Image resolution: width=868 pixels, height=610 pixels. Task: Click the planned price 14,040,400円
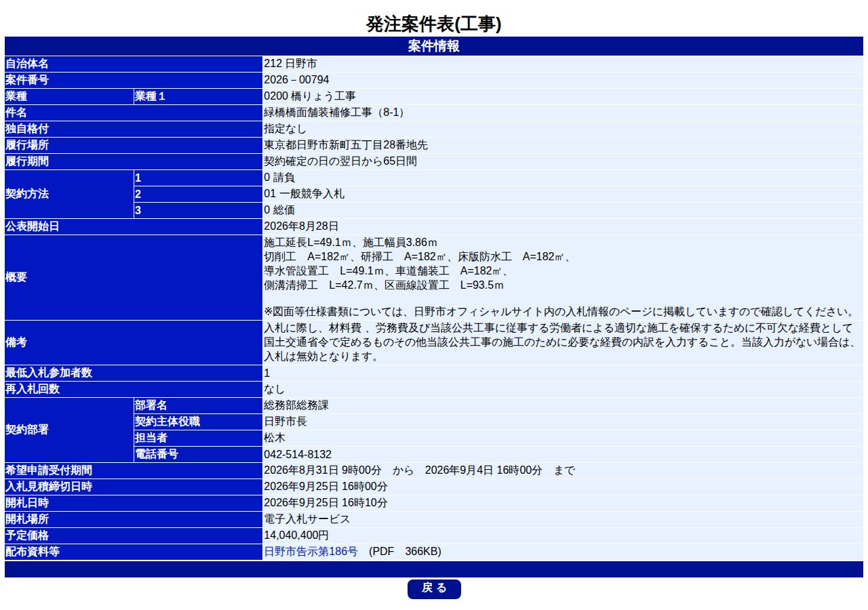click(296, 535)
